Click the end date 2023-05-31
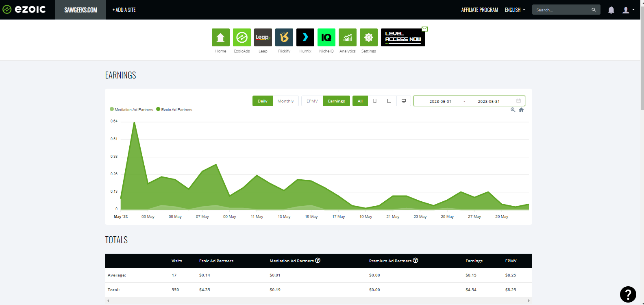The height and width of the screenshot is (305, 644). tap(489, 101)
